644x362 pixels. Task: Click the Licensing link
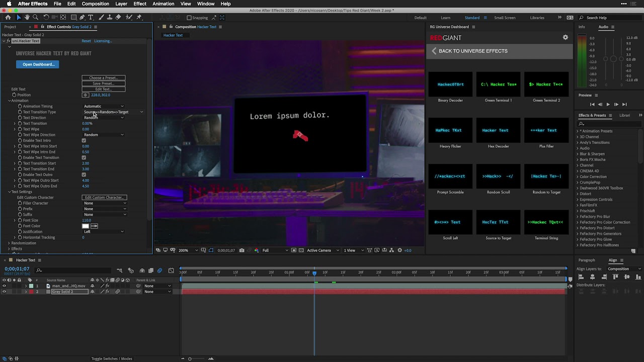pyautogui.click(x=103, y=41)
